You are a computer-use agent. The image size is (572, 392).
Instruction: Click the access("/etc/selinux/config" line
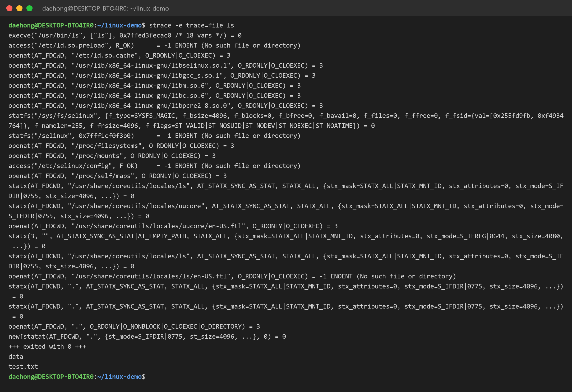click(155, 166)
